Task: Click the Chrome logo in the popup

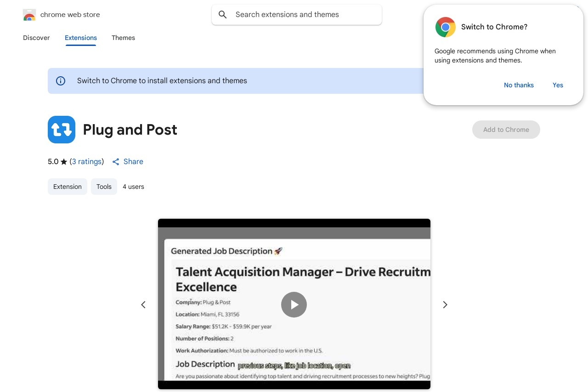Action: 445,27
